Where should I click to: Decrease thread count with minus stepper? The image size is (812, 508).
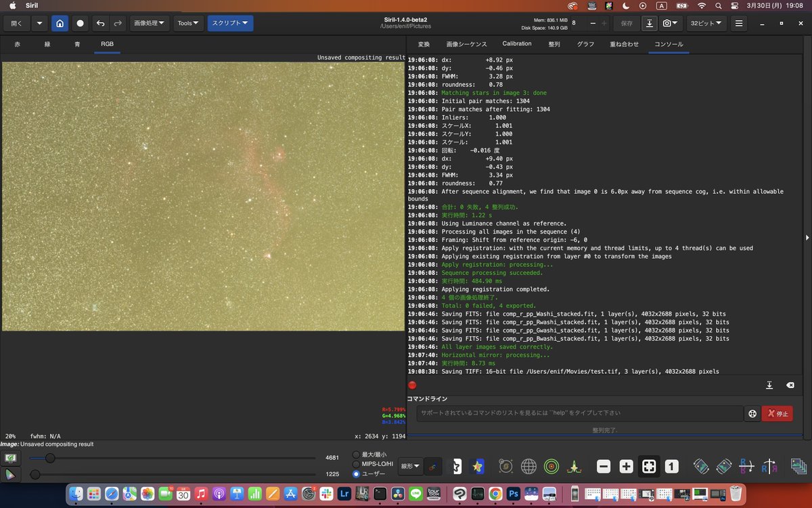(x=591, y=23)
